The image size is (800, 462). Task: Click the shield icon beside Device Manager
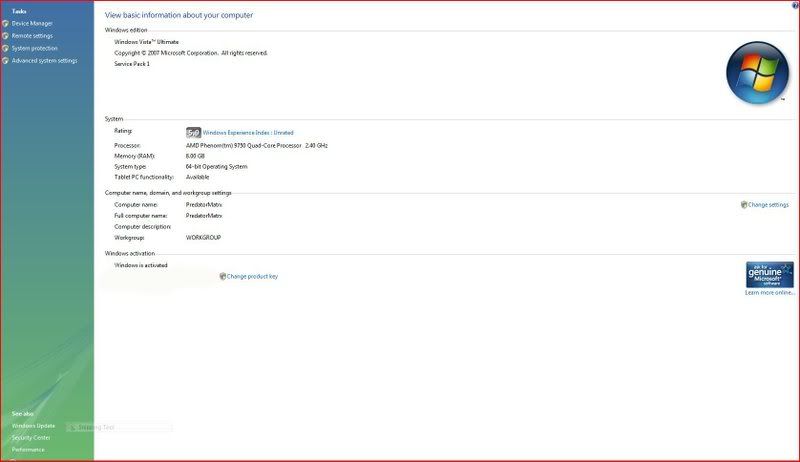coord(6,23)
